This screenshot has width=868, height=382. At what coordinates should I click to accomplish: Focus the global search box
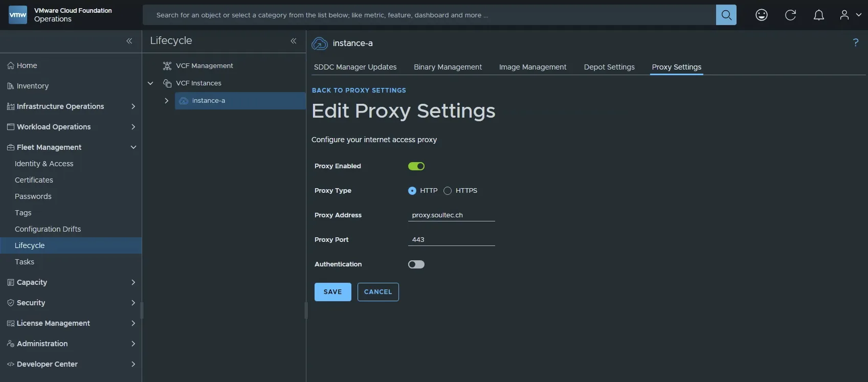(429, 15)
